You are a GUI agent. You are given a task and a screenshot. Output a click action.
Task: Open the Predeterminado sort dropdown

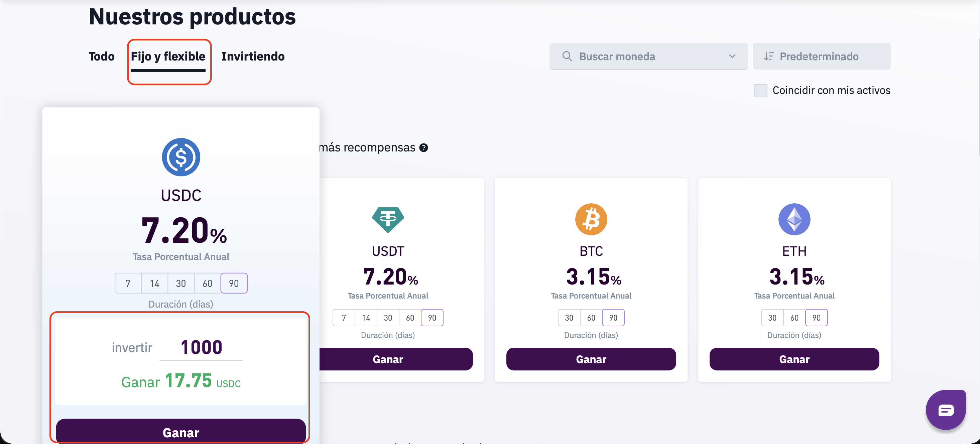(x=821, y=56)
